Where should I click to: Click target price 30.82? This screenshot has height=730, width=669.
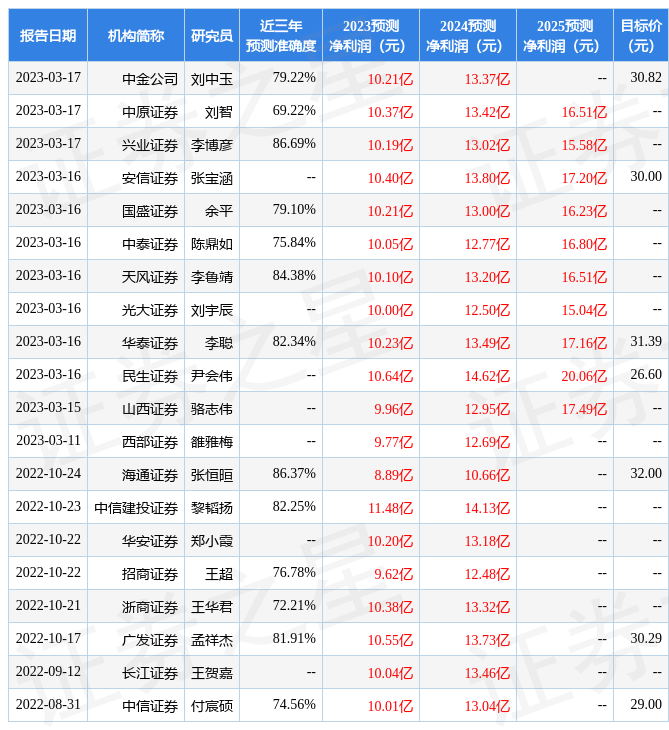646,77
